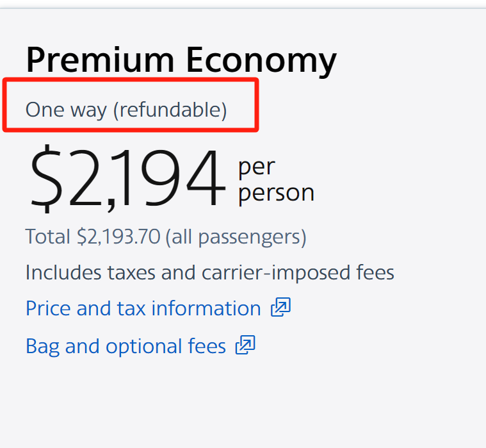486x448 pixels.
Task: Click the word "per" beside the price
Action: point(256,167)
